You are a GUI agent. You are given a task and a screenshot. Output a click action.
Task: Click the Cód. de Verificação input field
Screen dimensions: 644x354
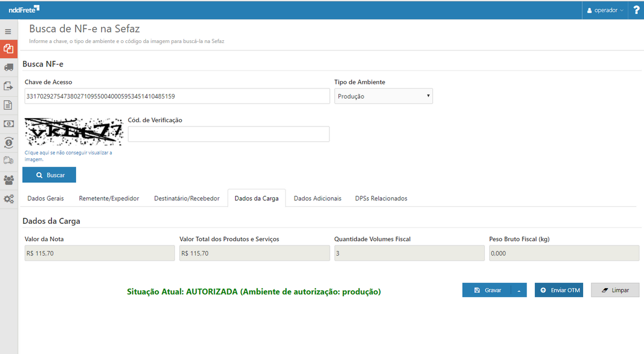[x=229, y=134]
